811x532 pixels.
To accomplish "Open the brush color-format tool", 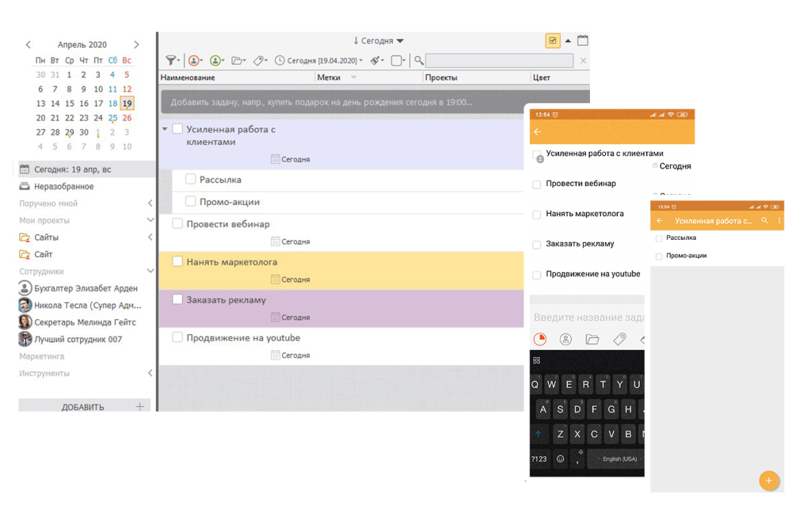I will click(376, 60).
